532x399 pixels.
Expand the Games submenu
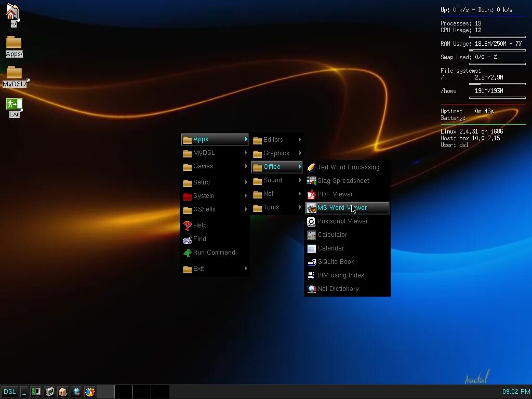215,166
